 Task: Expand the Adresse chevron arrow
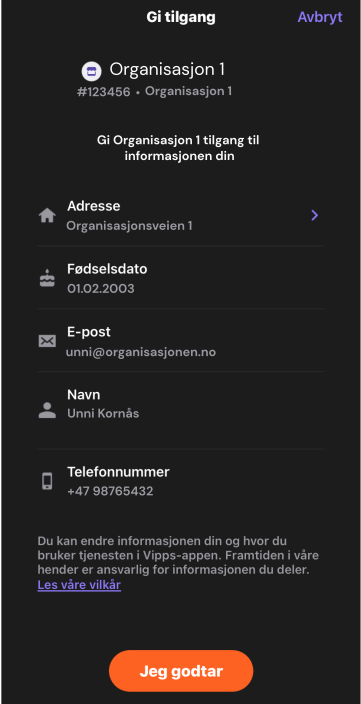[315, 216]
